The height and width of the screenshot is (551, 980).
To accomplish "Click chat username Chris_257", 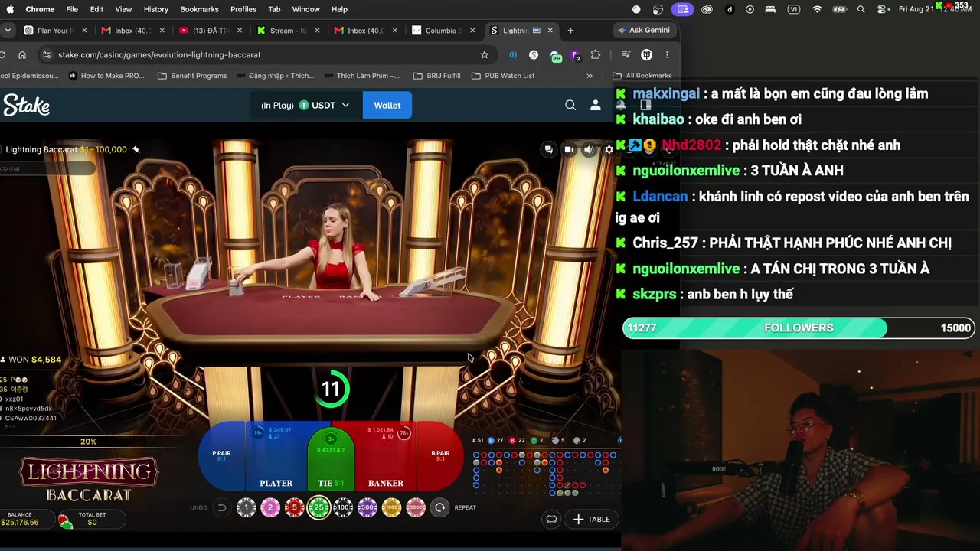I will tap(665, 243).
